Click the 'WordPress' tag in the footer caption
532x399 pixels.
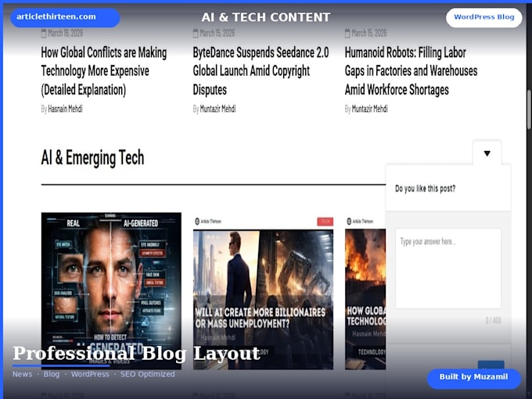pos(90,374)
